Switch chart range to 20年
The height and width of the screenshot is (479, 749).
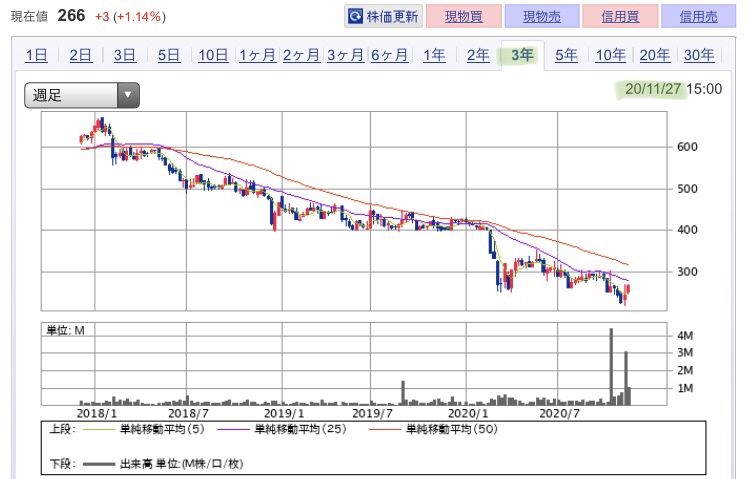[x=654, y=55]
